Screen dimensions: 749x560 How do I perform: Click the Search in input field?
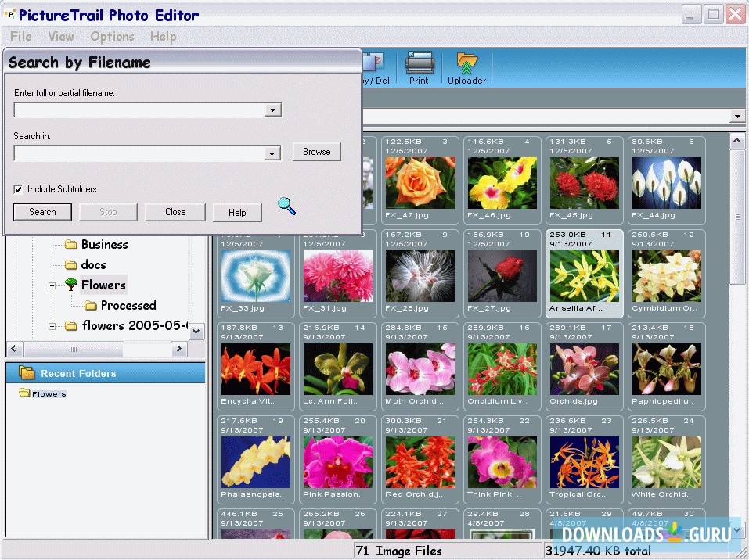pyautogui.click(x=139, y=153)
